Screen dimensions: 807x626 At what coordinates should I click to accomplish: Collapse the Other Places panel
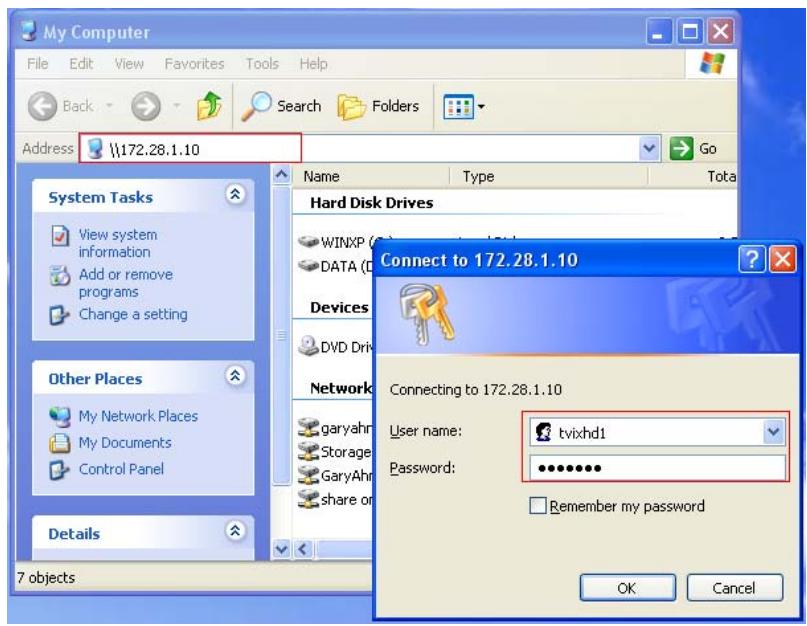point(235,376)
